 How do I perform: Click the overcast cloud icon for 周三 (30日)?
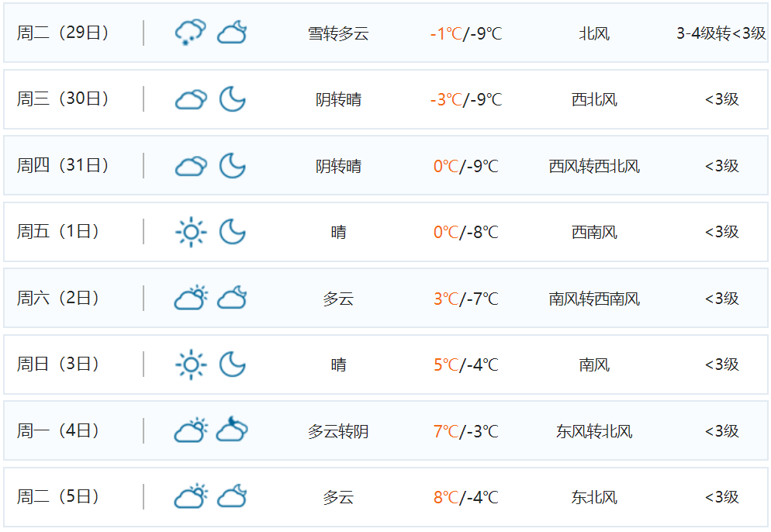190,99
